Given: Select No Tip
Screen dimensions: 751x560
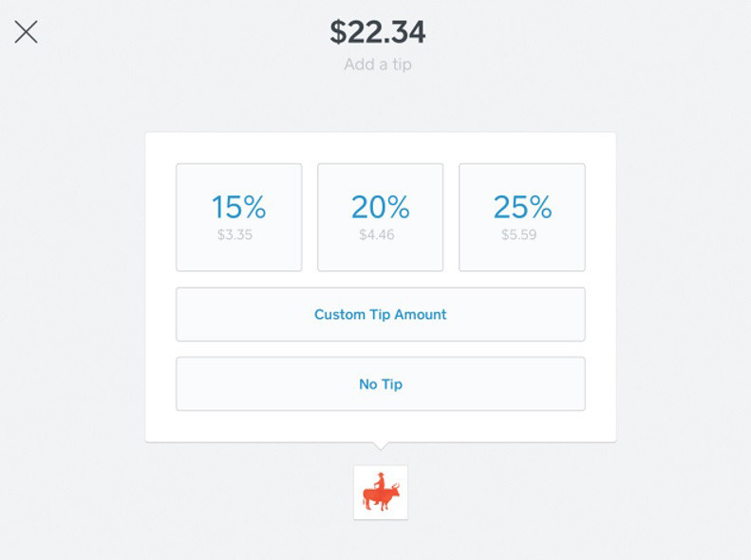Looking at the screenshot, I should tap(381, 383).
